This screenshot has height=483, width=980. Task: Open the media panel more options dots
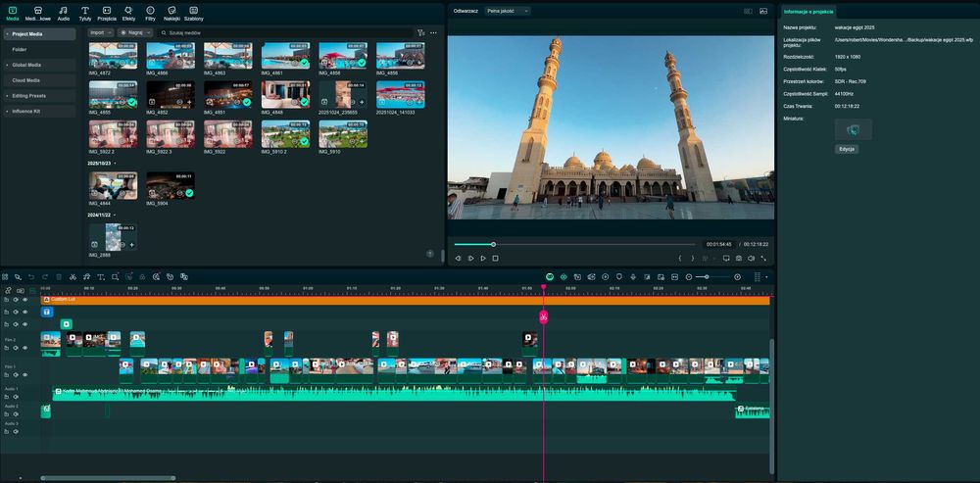tap(433, 32)
